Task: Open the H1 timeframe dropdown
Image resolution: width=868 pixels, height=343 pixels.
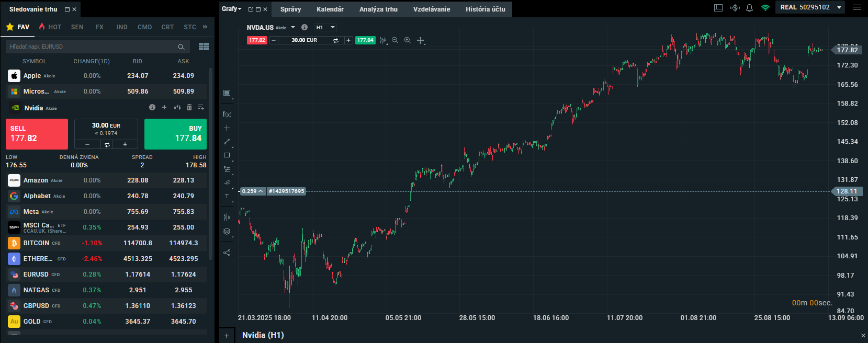Action: 325,27
